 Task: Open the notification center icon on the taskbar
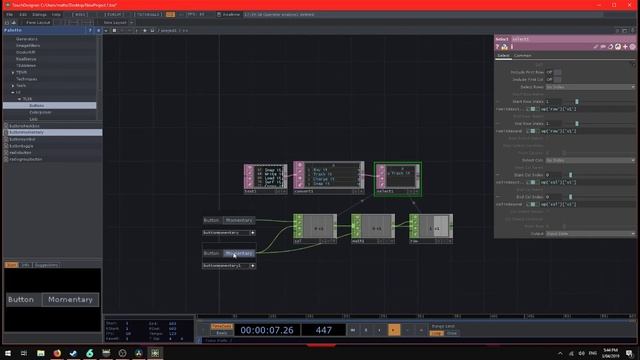click(x=629, y=353)
